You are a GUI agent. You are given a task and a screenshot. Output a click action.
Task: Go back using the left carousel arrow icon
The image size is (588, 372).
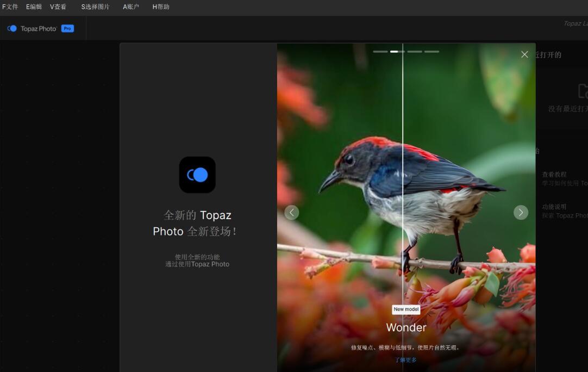click(291, 212)
